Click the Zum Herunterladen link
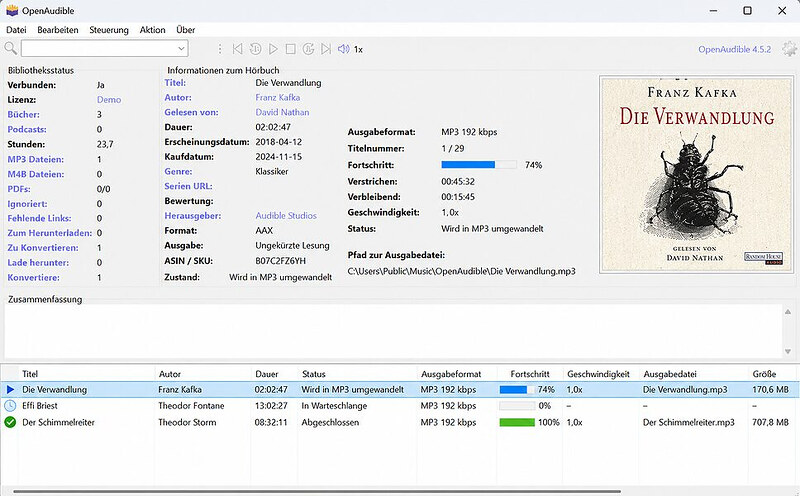The width and height of the screenshot is (800, 496). (49, 233)
